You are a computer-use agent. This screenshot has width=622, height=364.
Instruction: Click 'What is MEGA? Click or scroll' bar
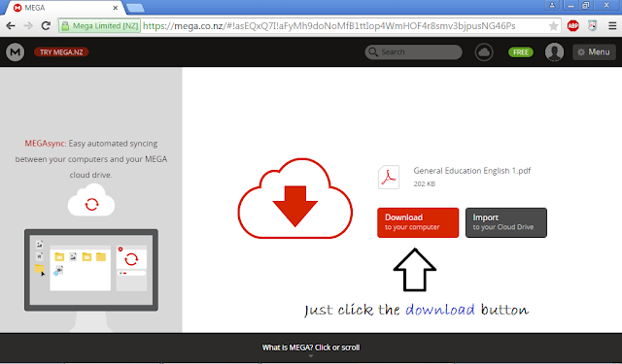[311, 347]
